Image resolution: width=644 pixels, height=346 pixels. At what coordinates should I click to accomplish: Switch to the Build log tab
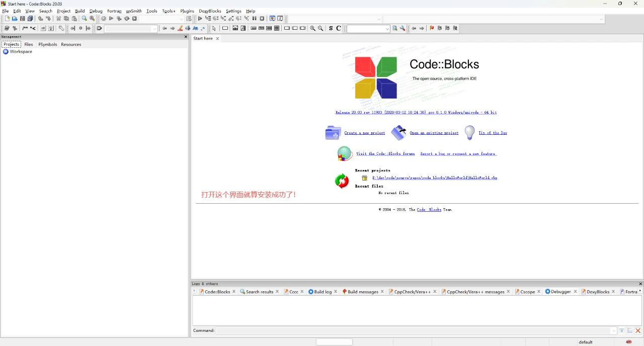322,292
